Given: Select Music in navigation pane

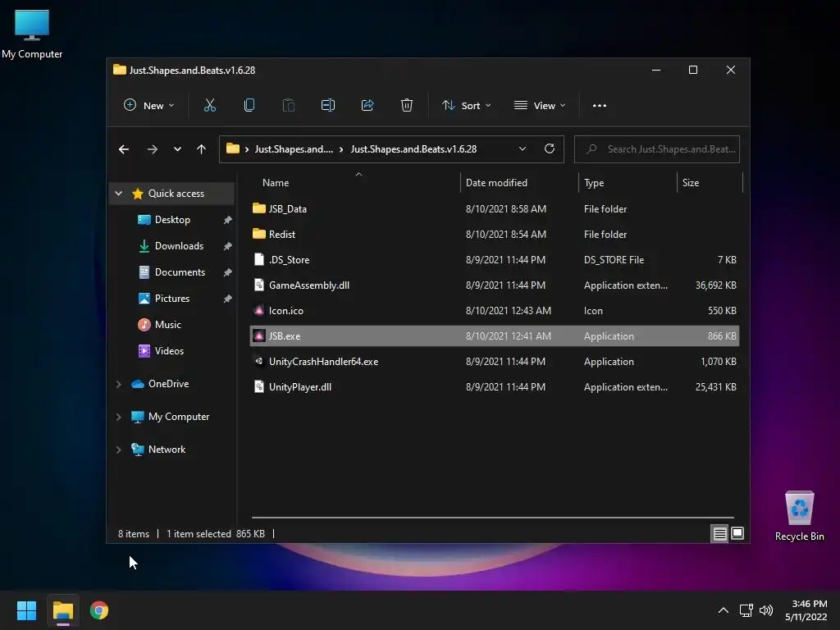Looking at the screenshot, I should 167,325.
